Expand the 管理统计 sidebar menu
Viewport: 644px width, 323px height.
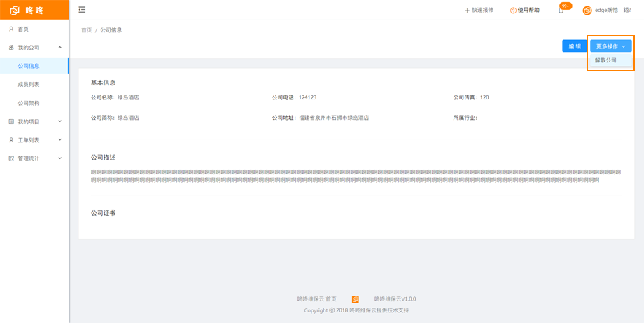coord(59,158)
